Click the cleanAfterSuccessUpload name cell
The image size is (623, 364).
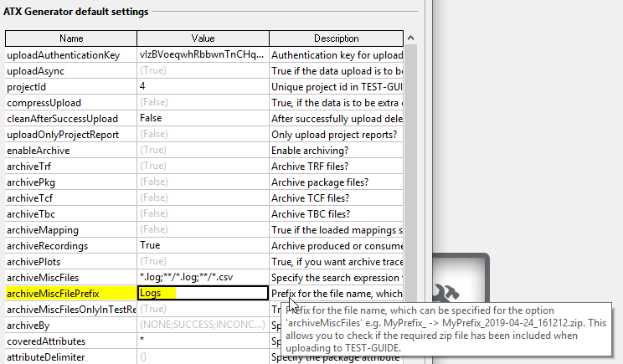pos(71,118)
